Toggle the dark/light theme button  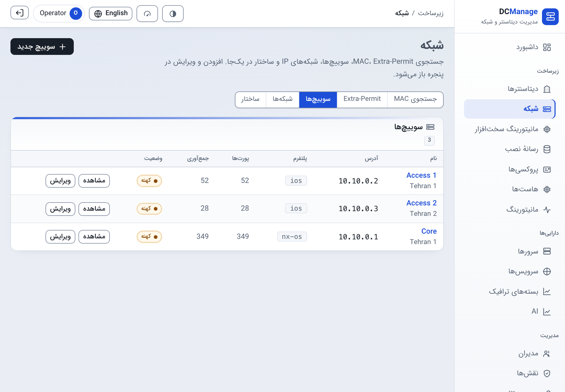(173, 14)
